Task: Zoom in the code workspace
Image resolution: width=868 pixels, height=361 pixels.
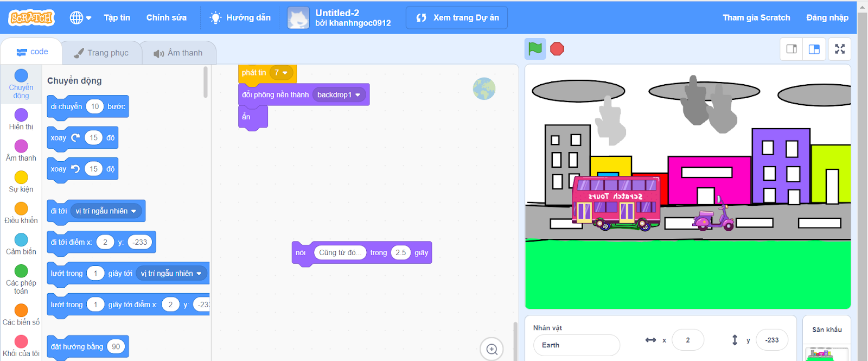Action: (x=492, y=350)
